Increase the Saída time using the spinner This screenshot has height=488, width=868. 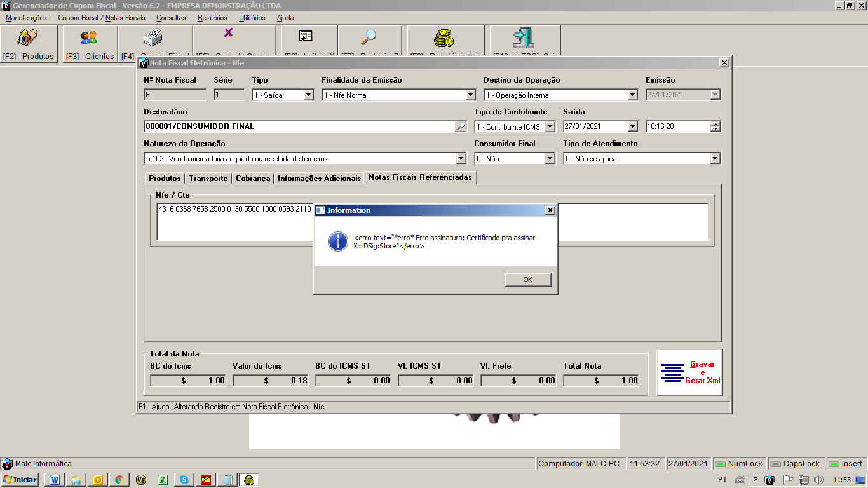pos(715,124)
